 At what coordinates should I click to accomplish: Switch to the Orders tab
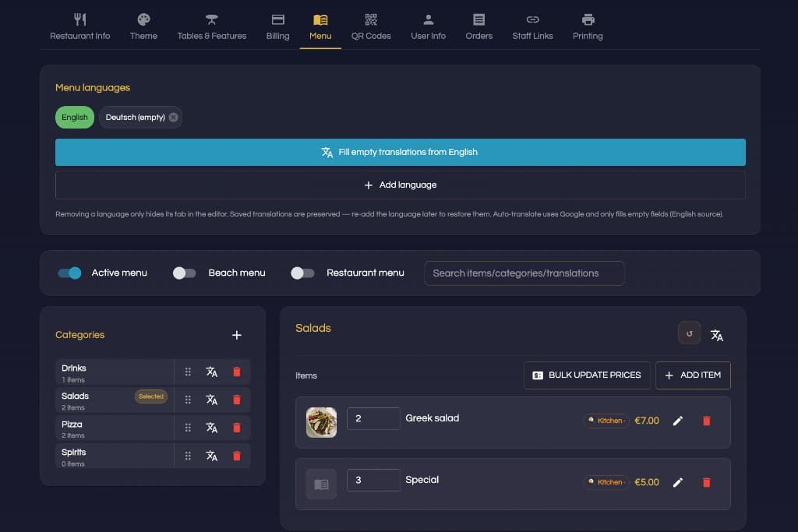pyautogui.click(x=479, y=27)
